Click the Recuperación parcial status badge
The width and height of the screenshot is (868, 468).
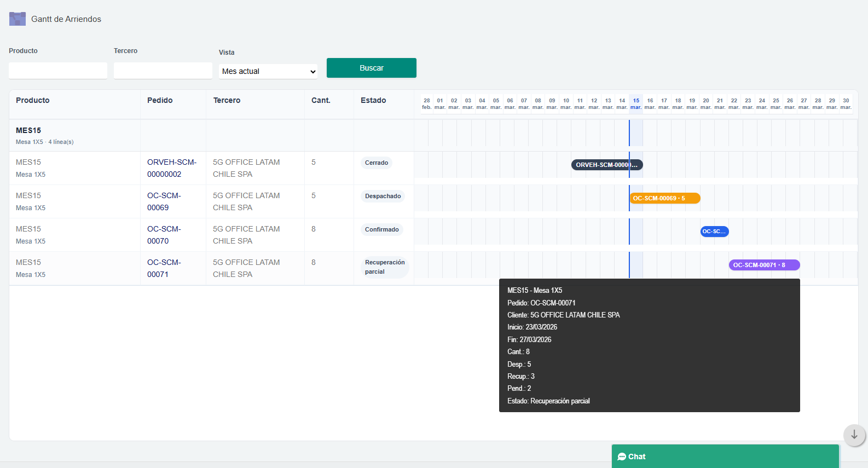(x=384, y=267)
